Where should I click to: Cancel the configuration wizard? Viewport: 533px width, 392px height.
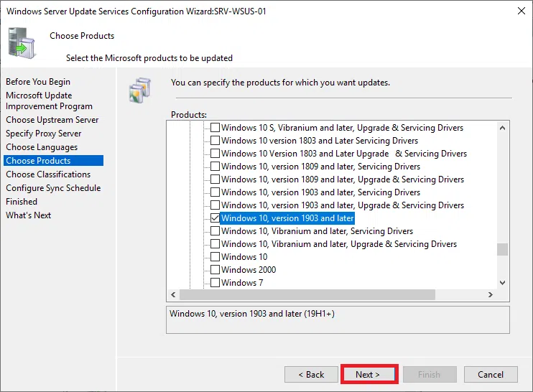click(x=491, y=374)
